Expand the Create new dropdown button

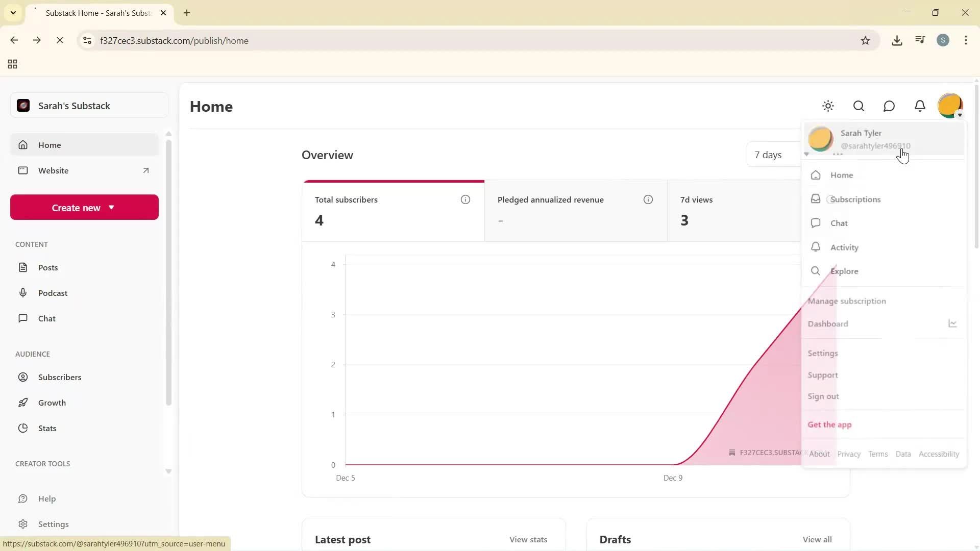pos(84,208)
